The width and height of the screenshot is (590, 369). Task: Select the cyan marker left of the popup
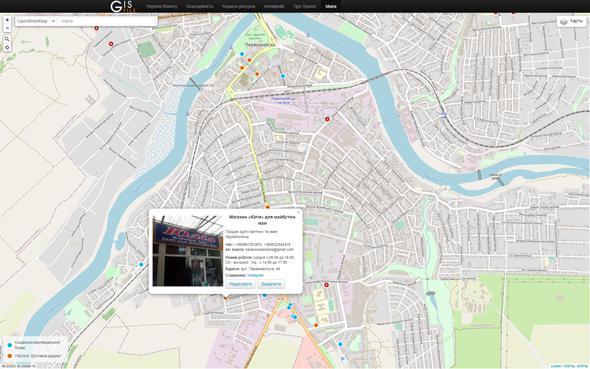coord(141,264)
